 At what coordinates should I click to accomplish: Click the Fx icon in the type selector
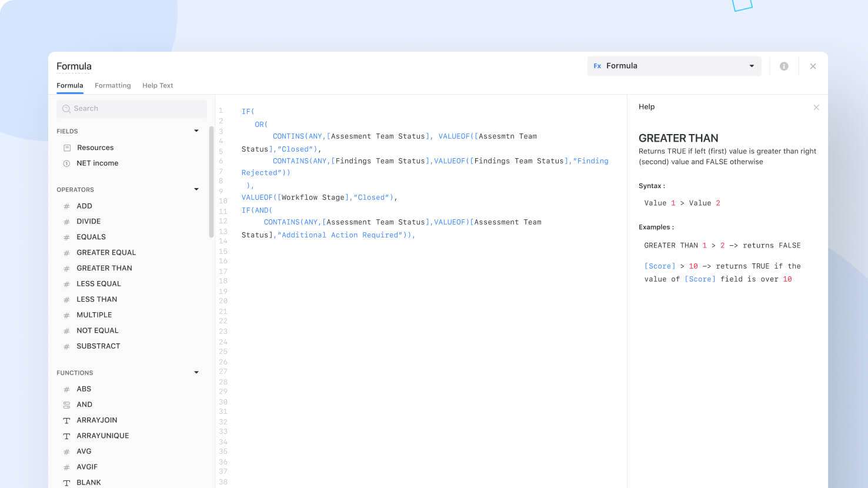tap(597, 66)
